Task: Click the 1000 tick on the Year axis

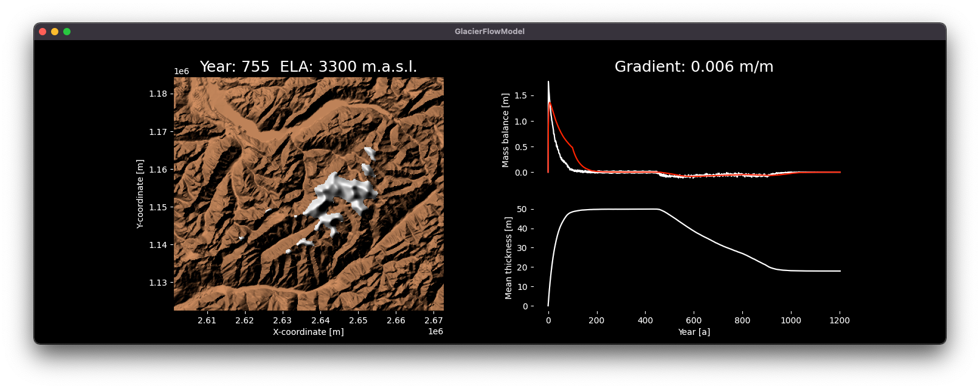Action: [791, 320]
